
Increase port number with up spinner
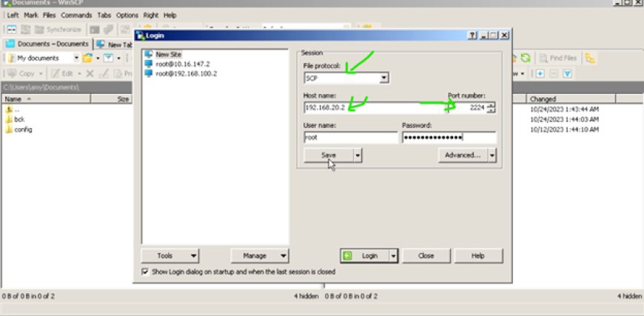(x=492, y=105)
